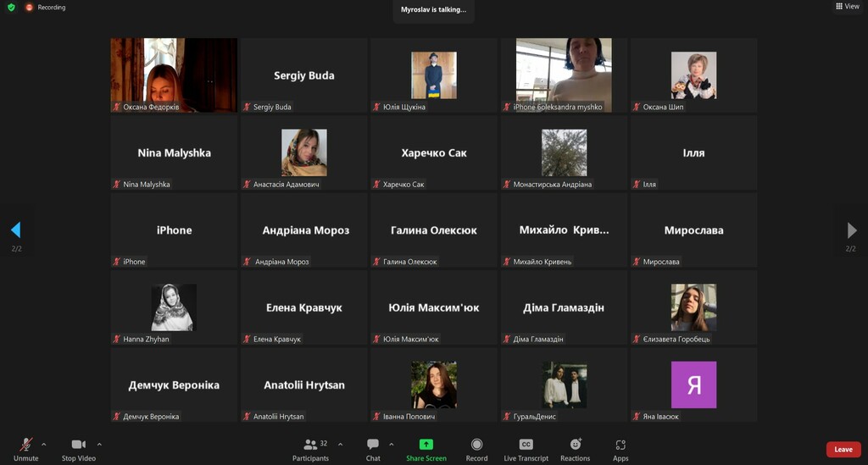The image size is (868, 465).
Task: Go to the next gallery page
Action: coord(852,230)
